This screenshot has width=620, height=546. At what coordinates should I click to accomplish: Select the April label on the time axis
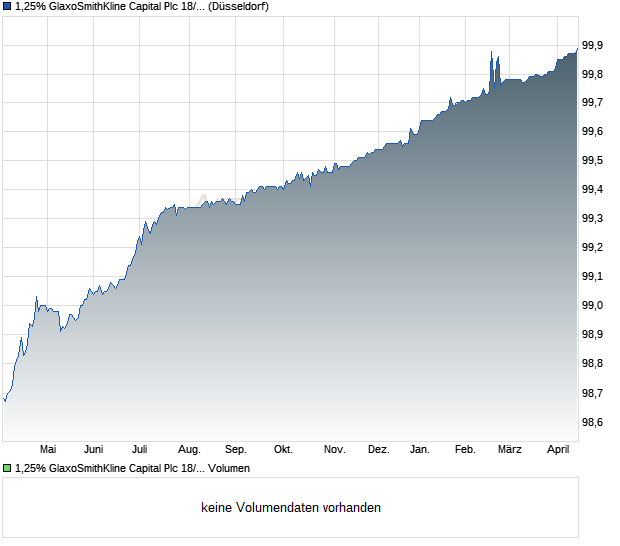coord(556,449)
